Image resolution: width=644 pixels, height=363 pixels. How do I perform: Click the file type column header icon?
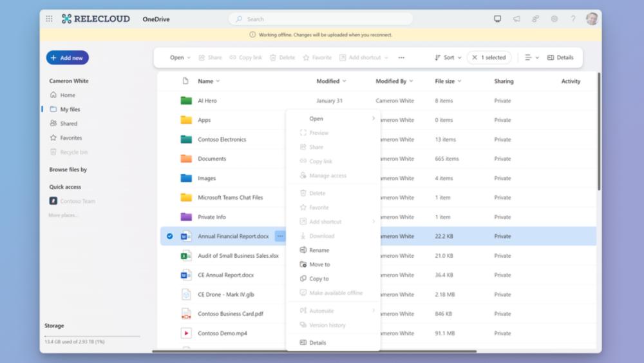pos(185,81)
